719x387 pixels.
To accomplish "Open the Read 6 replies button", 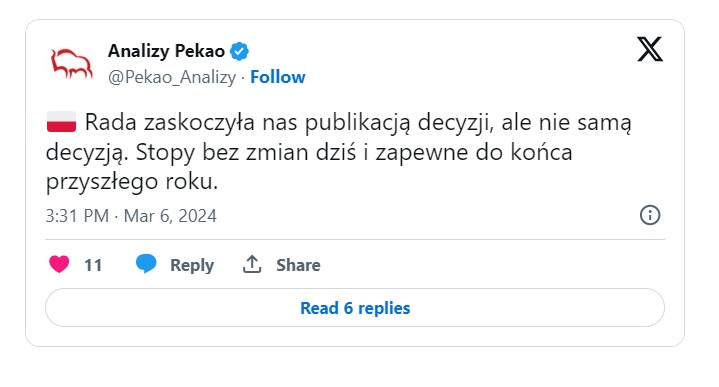I will [355, 308].
